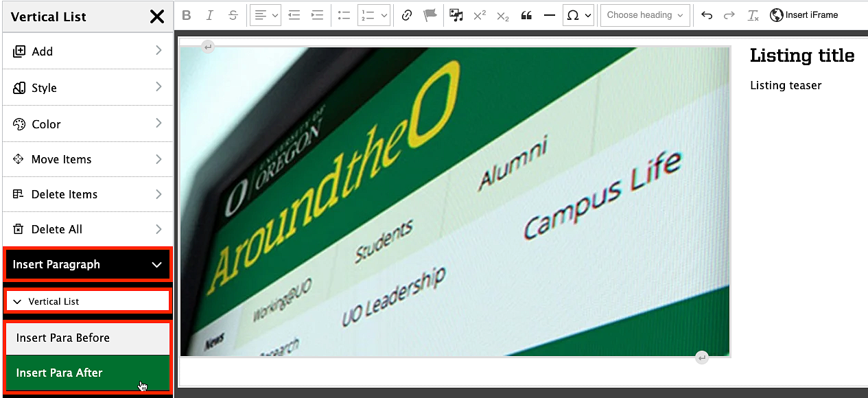Undo the last change
The image size is (868, 398).
coord(707,14)
